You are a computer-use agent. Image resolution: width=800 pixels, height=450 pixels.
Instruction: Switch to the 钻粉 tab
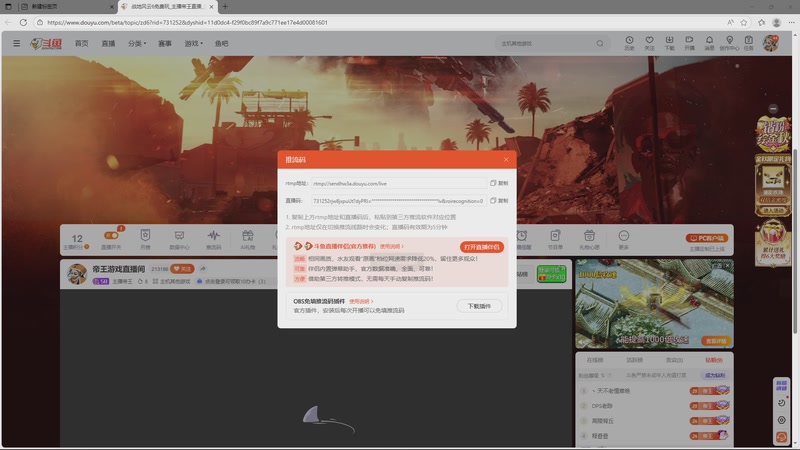tap(714, 360)
